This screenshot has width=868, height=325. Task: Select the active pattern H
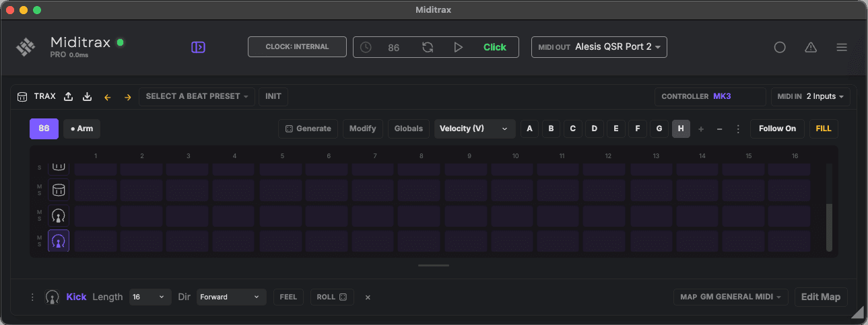click(x=681, y=129)
